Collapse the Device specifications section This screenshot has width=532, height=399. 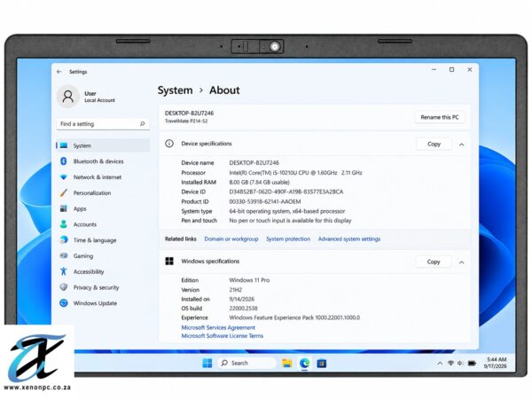tap(461, 145)
